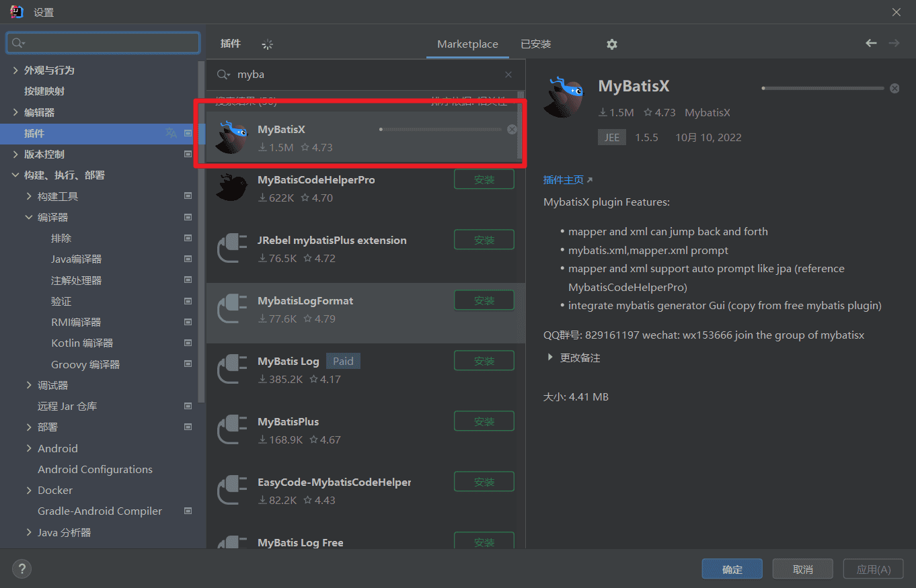Open the help question mark button
Image resolution: width=916 pixels, height=588 pixels.
pyautogui.click(x=22, y=569)
